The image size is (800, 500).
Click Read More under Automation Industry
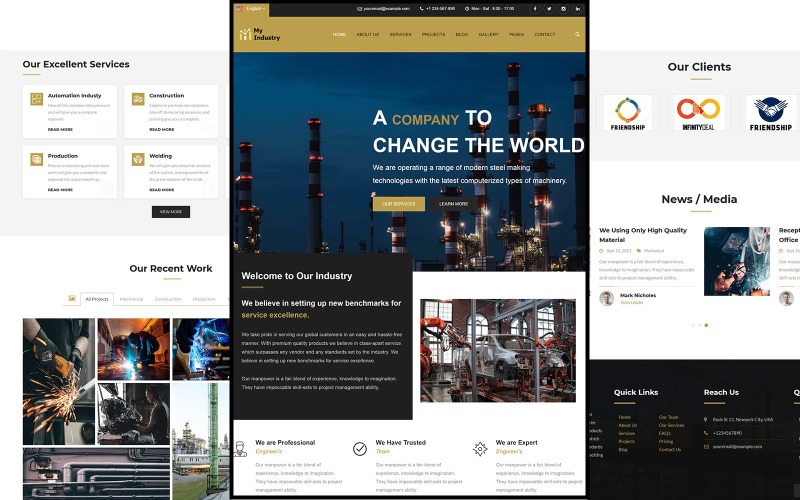[60, 130]
